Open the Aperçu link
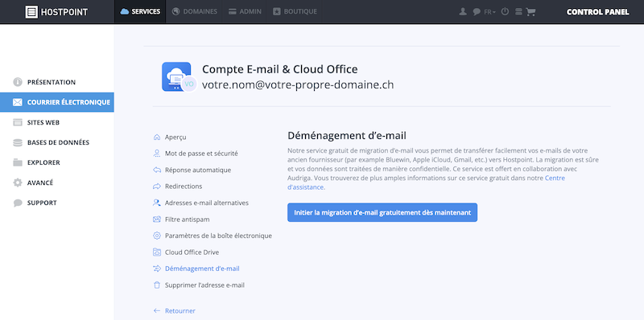Image resolution: width=644 pixels, height=320 pixels. tap(175, 137)
